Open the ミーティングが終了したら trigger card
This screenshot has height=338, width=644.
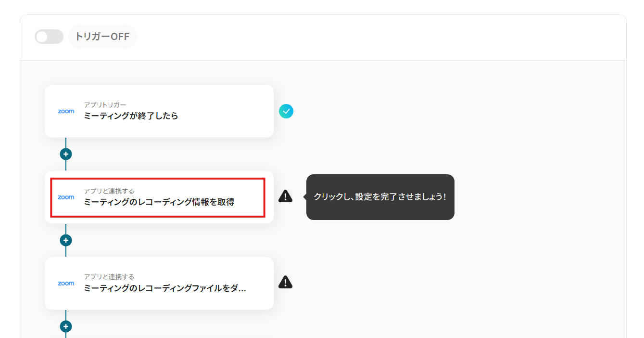click(159, 111)
